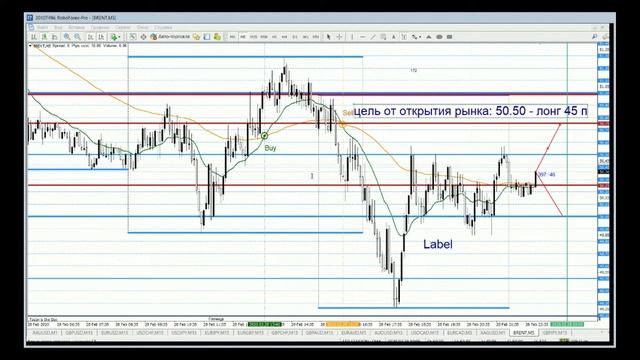Set timeframe to W1
This screenshot has height=360, width=640.
[x=305, y=37]
